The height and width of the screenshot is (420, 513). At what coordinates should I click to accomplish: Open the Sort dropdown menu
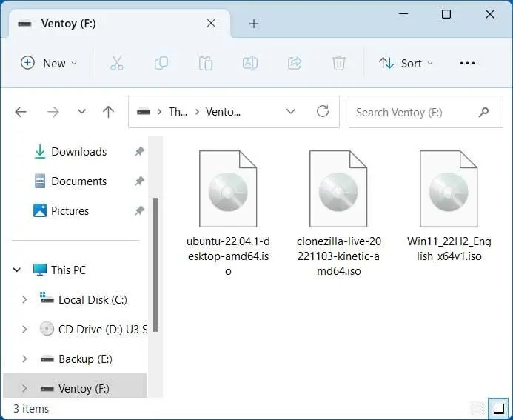click(x=406, y=63)
